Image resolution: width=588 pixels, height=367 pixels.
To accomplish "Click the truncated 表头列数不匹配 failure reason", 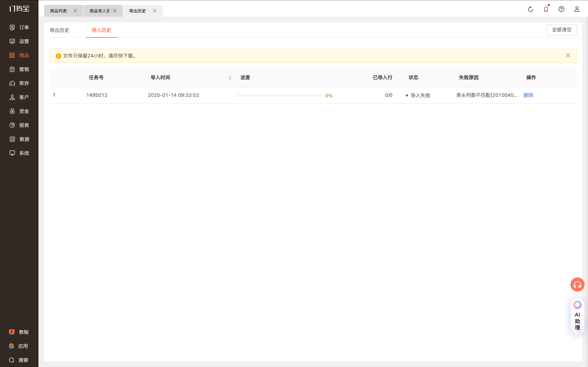I will (487, 95).
